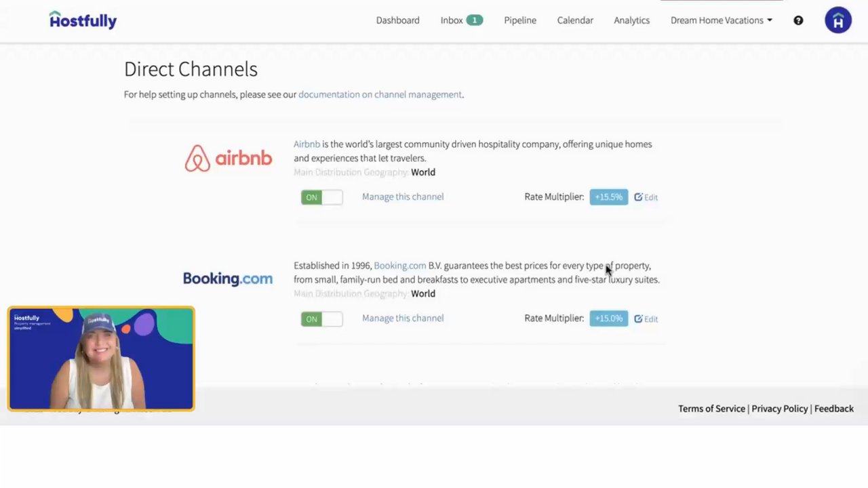Click the Booking.com logo
This screenshot has width=868, height=488.
pyautogui.click(x=228, y=279)
